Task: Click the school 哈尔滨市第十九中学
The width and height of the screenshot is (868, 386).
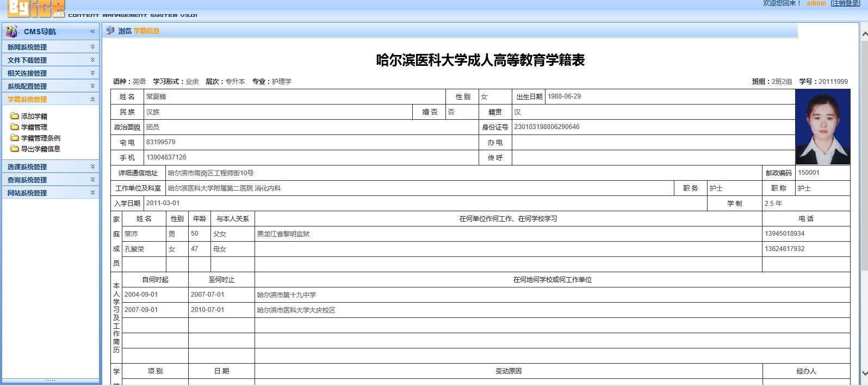Action: (x=287, y=295)
